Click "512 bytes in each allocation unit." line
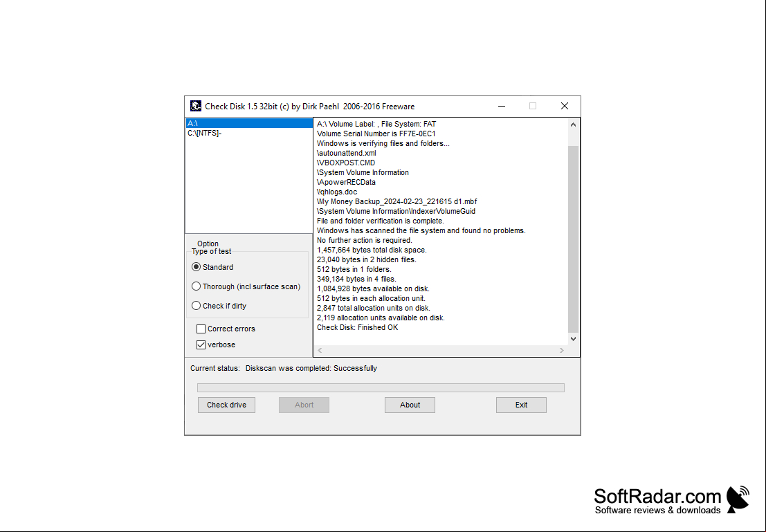 tap(372, 298)
